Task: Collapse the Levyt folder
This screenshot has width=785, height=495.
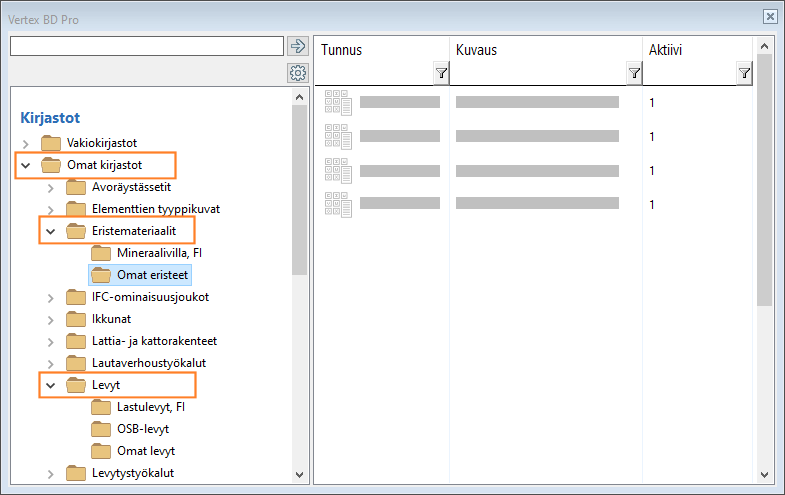Action: coord(51,385)
